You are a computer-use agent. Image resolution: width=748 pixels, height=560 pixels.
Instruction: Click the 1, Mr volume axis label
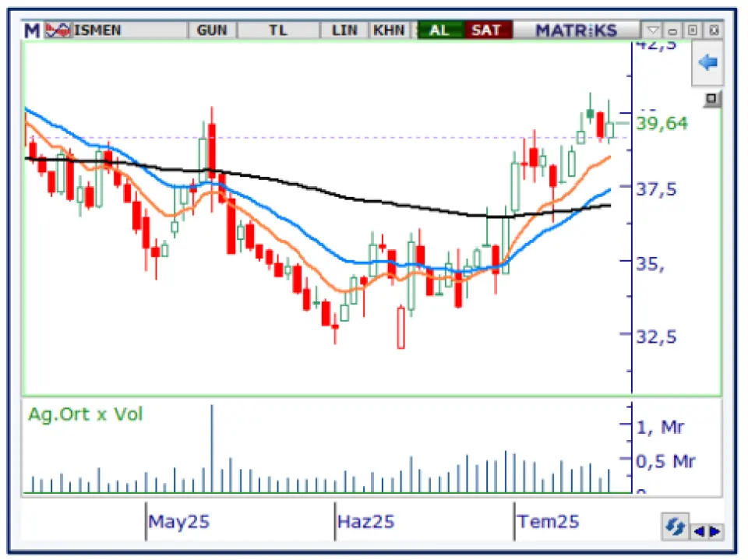pyautogui.click(x=661, y=427)
